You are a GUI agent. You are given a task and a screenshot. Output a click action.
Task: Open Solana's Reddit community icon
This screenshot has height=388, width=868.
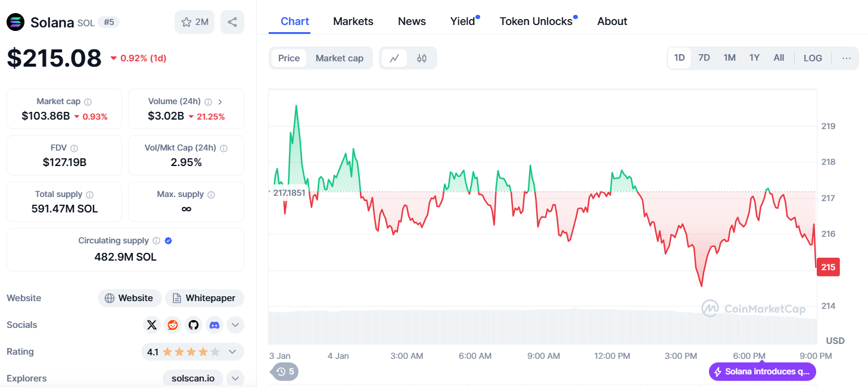tap(173, 325)
